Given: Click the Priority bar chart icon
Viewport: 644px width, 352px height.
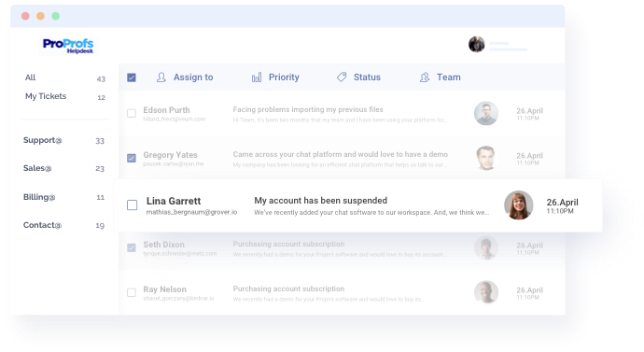Looking at the screenshot, I should point(257,77).
